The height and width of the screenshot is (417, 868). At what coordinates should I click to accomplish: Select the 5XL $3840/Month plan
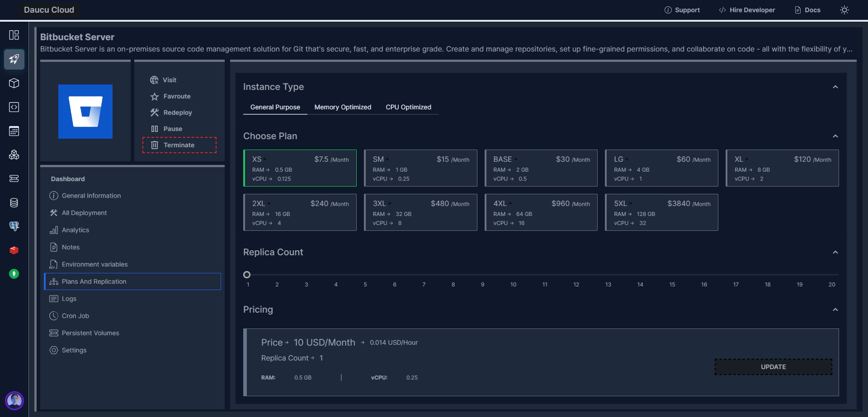coord(662,212)
